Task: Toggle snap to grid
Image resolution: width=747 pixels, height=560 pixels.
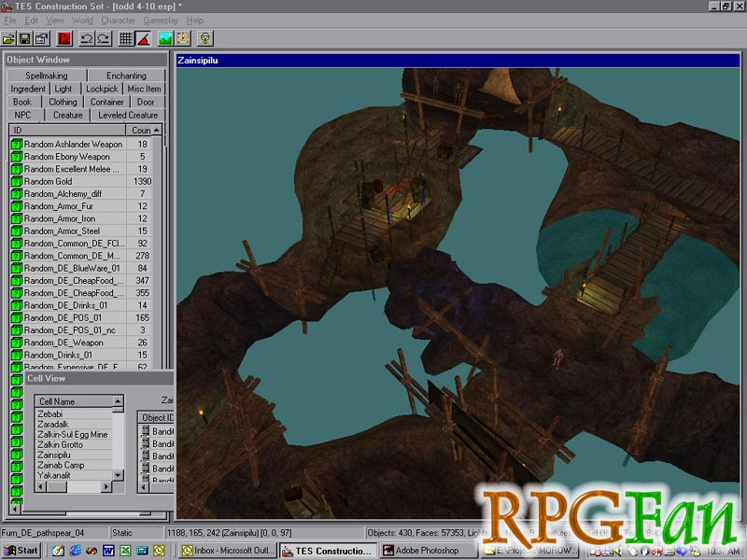Action: click(126, 38)
